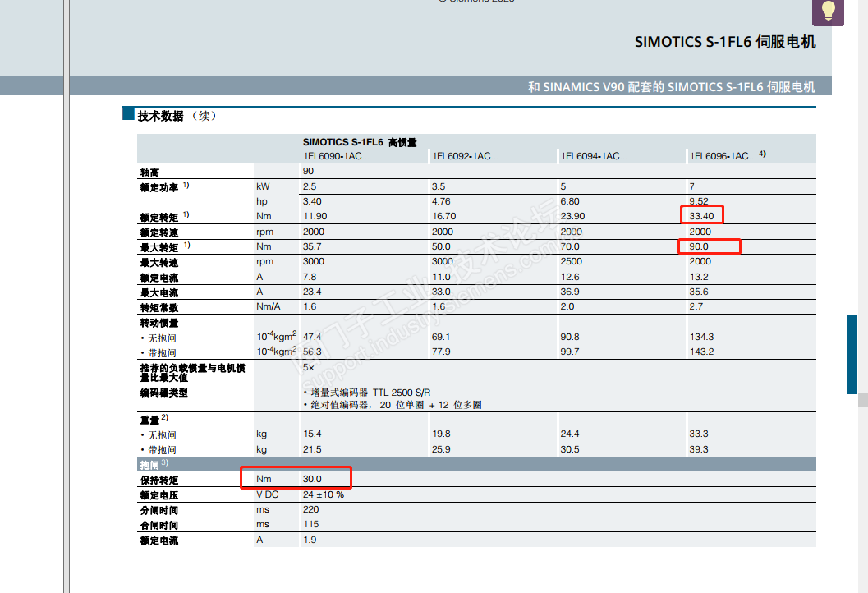Click the rated power value "3.40" hp
868x593 pixels.
(x=312, y=201)
